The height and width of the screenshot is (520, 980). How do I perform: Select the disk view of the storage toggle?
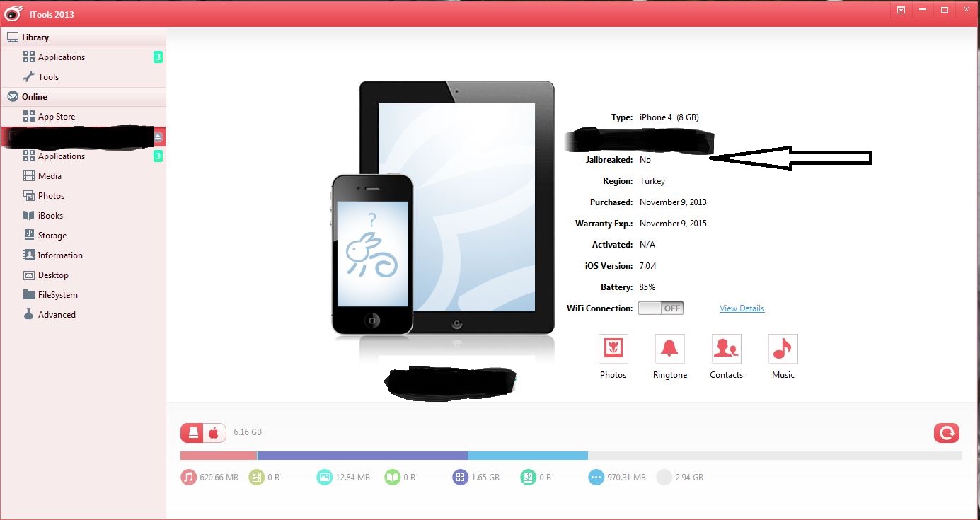192,433
